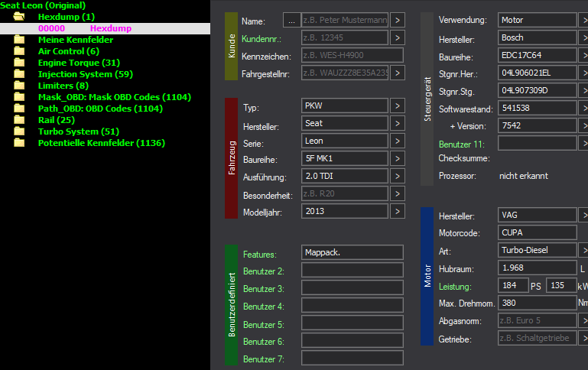Screen dimensions: 588x370
Task: Open the arrow dropdown for Besonderheit
Action: point(398,194)
